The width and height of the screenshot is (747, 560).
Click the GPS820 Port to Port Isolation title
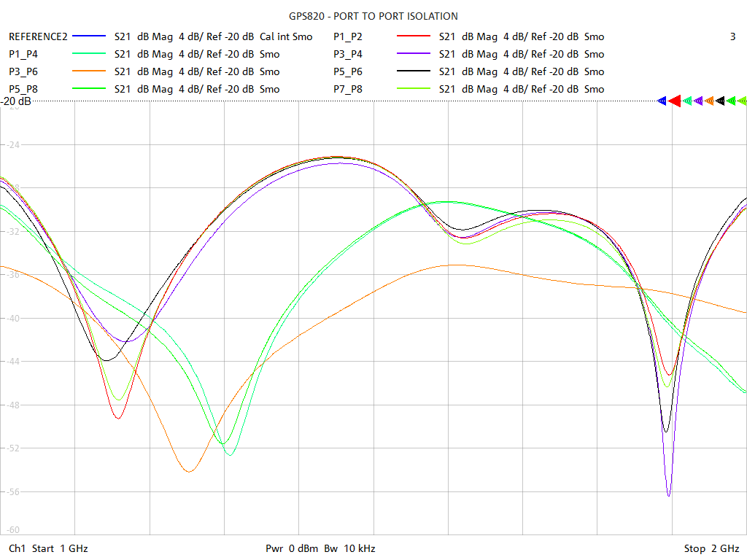tap(373, 16)
